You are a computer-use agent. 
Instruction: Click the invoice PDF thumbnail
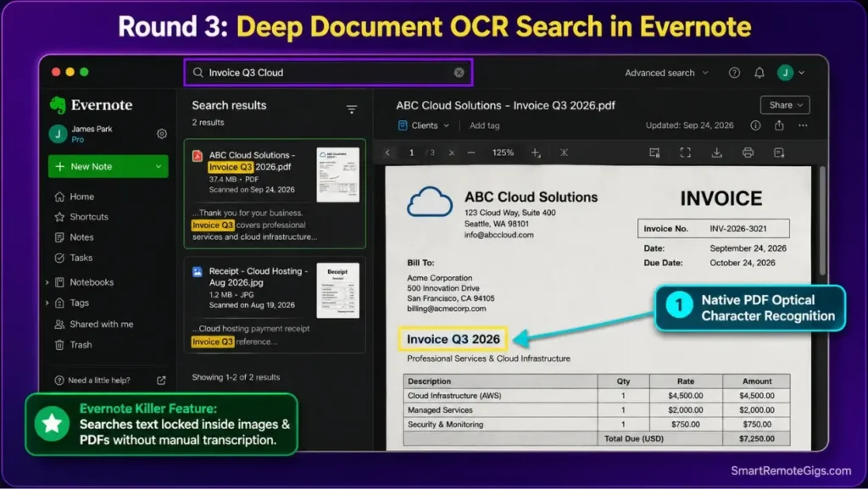click(x=337, y=175)
